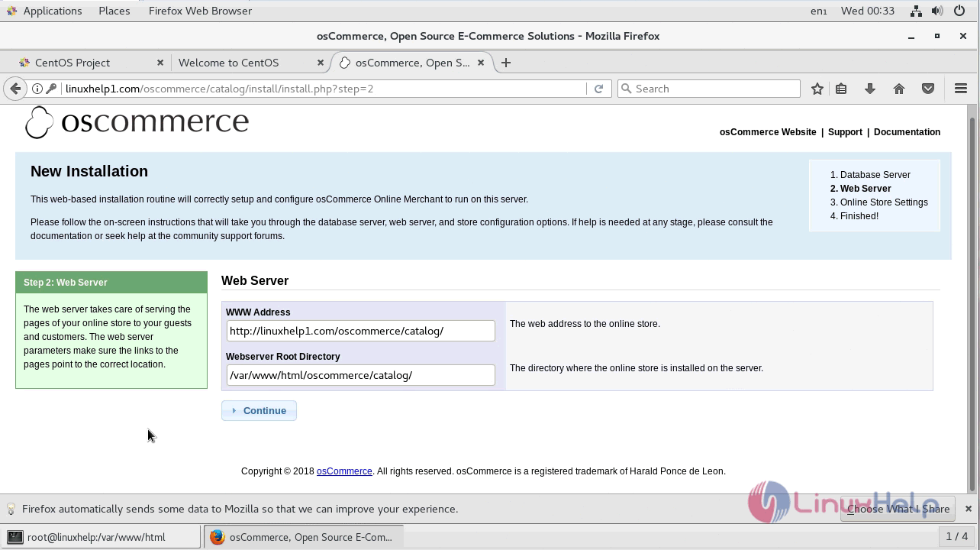Click the 1 / 4 workspace switcher

point(956,536)
